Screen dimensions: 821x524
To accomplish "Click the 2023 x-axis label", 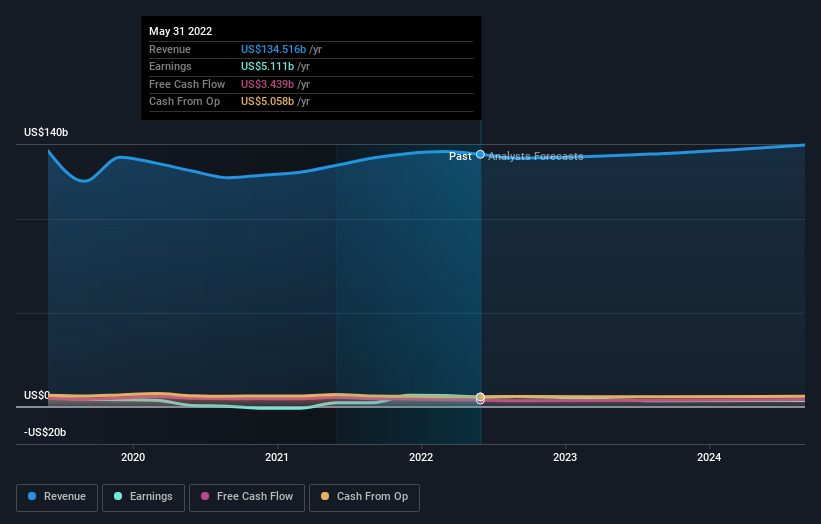I will coord(565,457).
